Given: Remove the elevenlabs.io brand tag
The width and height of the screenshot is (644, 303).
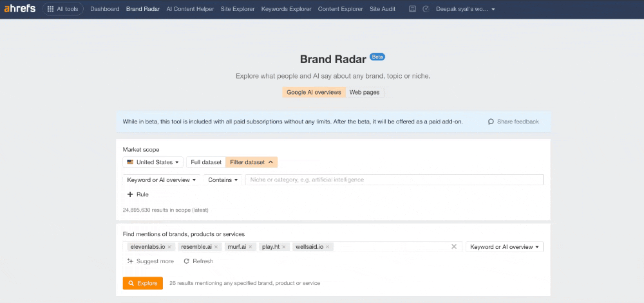Looking at the screenshot, I should tap(169, 247).
